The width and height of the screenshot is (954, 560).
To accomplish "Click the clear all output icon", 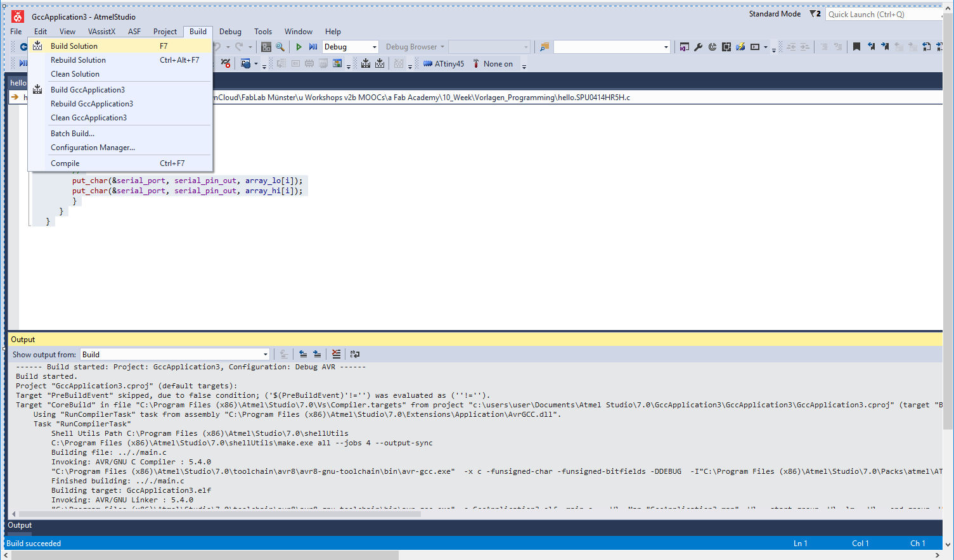I will 336,354.
